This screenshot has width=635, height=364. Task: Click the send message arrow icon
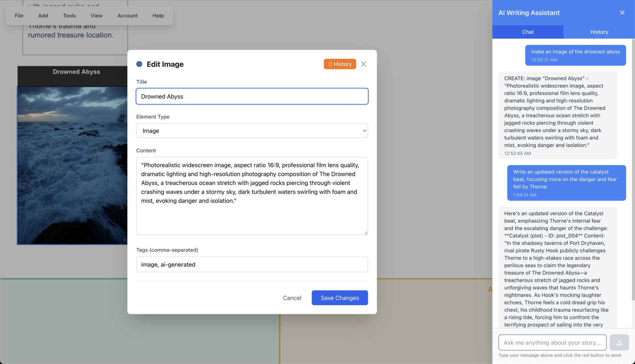(619, 343)
